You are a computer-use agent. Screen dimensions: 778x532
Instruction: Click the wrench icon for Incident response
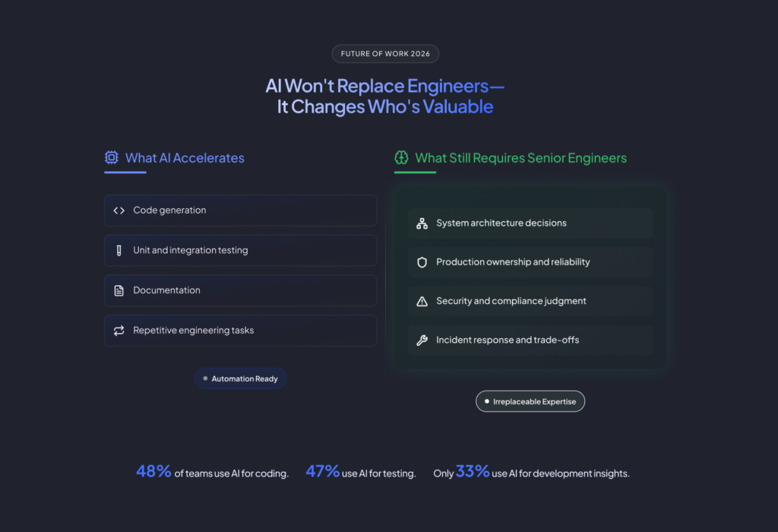[x=422, y=340]
